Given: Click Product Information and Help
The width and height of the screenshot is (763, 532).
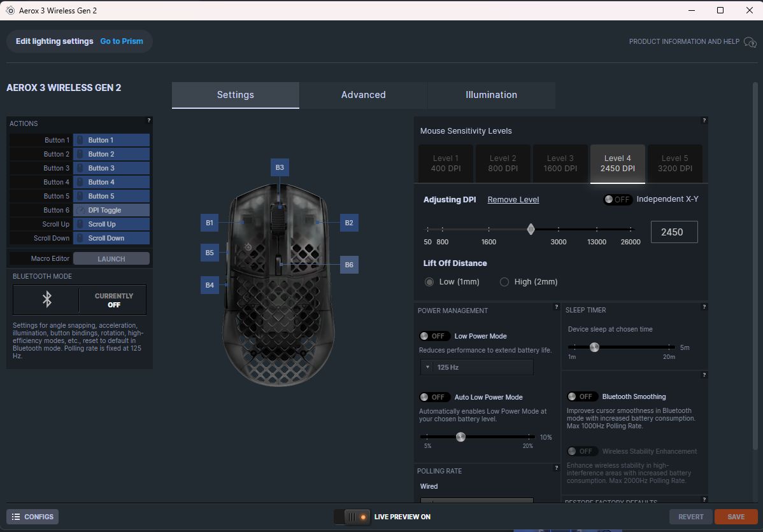Looking at the screenshot, I should [684, 42].
